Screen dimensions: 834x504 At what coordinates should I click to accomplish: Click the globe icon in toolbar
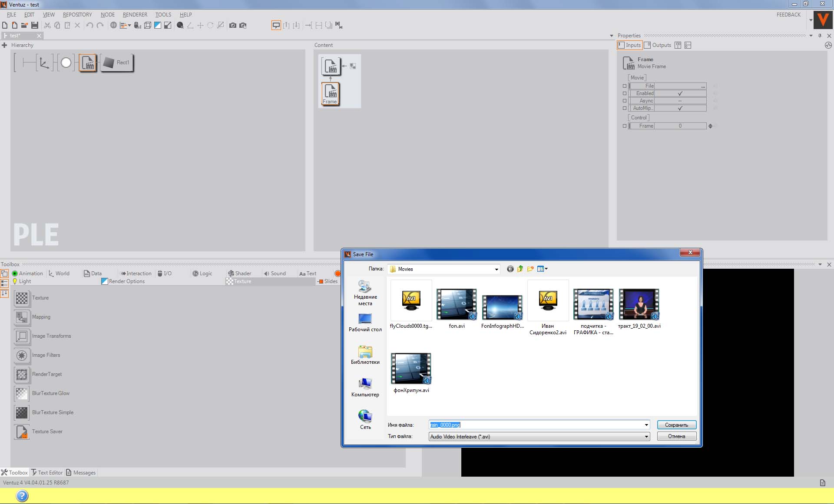pos(113,25)
